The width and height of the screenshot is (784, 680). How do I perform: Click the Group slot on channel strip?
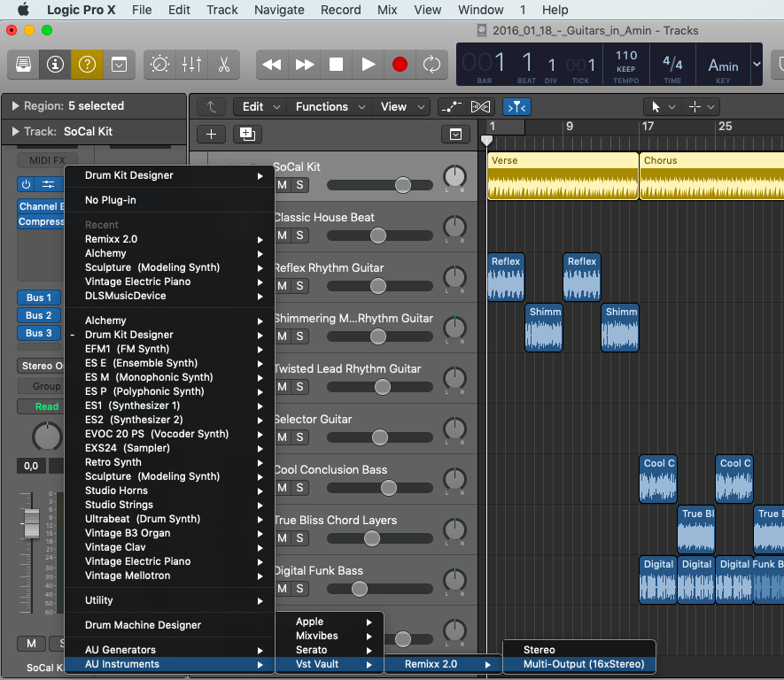(x=41, y=386)
